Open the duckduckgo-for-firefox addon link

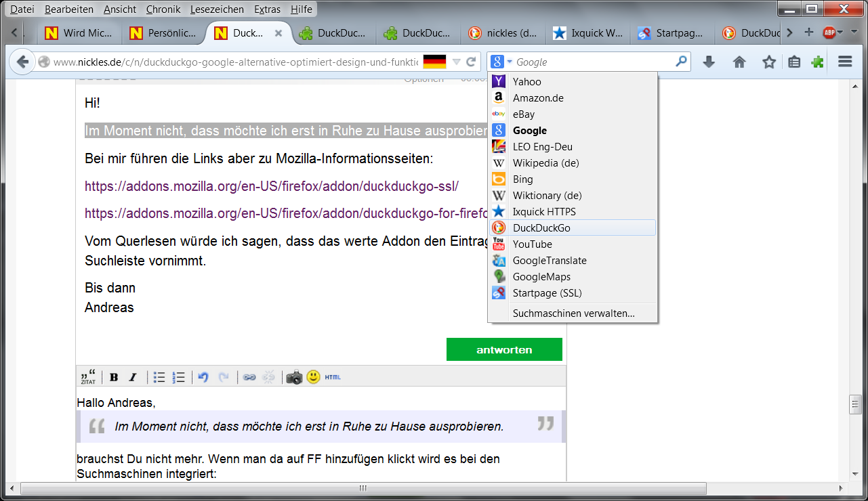pyautogui.click(x=286, y=213)
